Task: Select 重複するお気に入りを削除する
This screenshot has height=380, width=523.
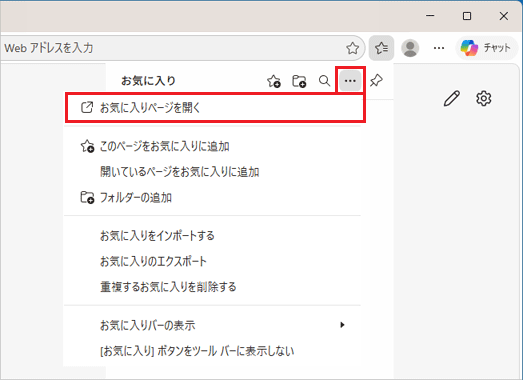Action: pyautogui.click(x=212, y=287)
